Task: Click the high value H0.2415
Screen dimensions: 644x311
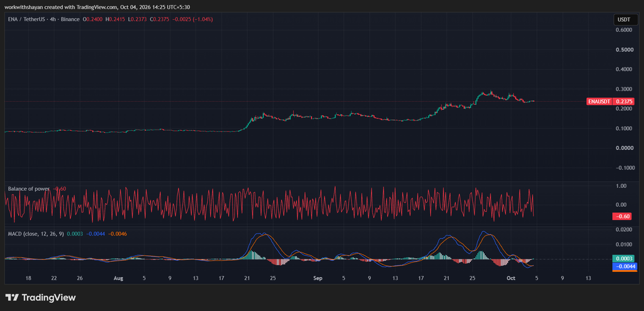Action: click(116, 19)
